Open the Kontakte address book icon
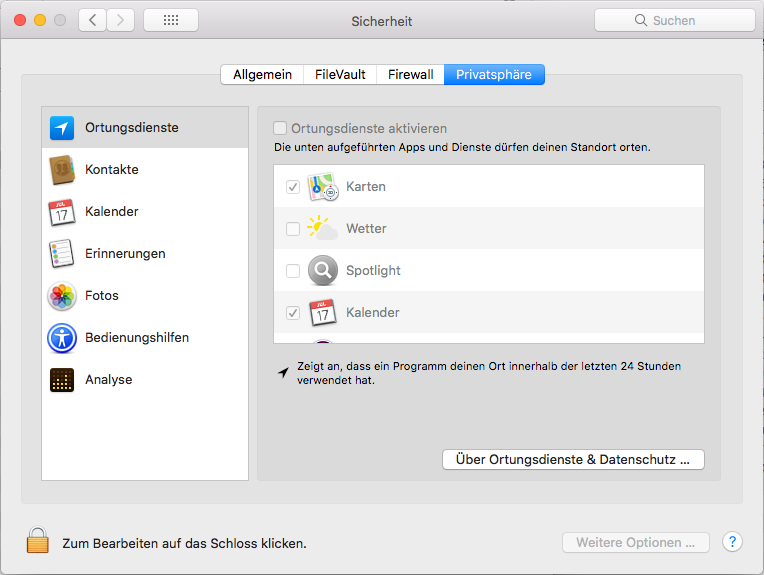 tap(62, 170)
